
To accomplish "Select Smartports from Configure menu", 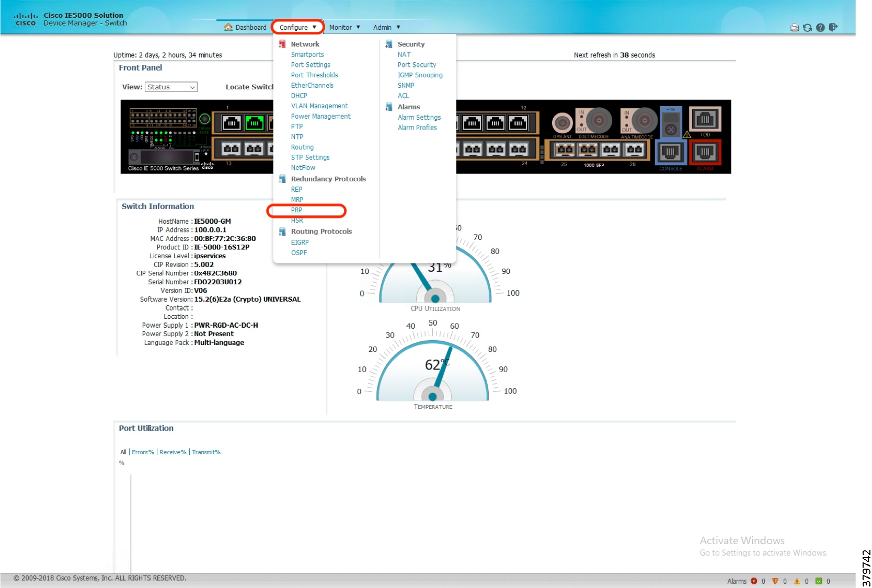I will [x=307, y=54].
